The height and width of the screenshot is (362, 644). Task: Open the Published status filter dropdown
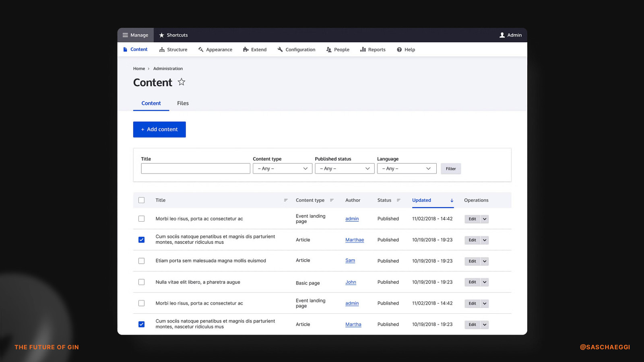(x=345, y=169)
